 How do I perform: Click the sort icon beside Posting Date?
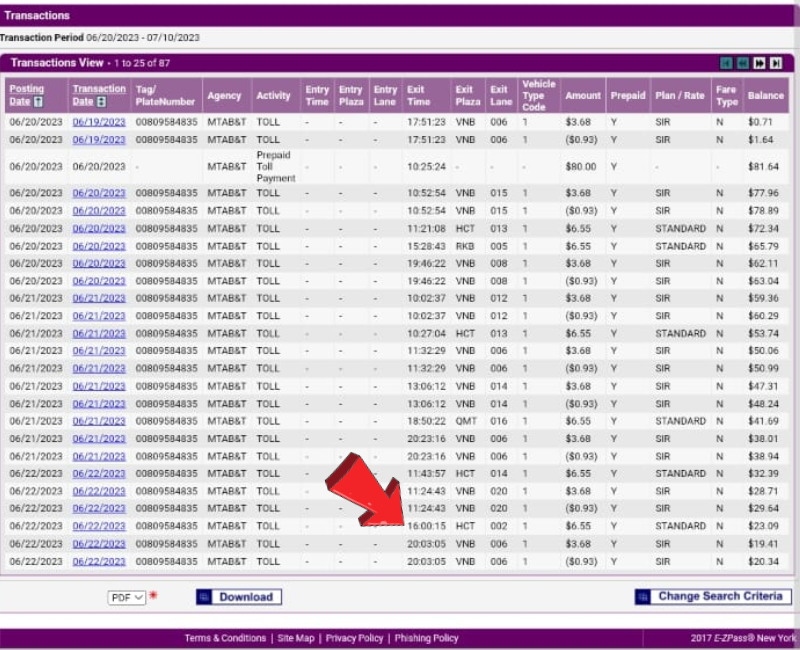pos(39,102)
